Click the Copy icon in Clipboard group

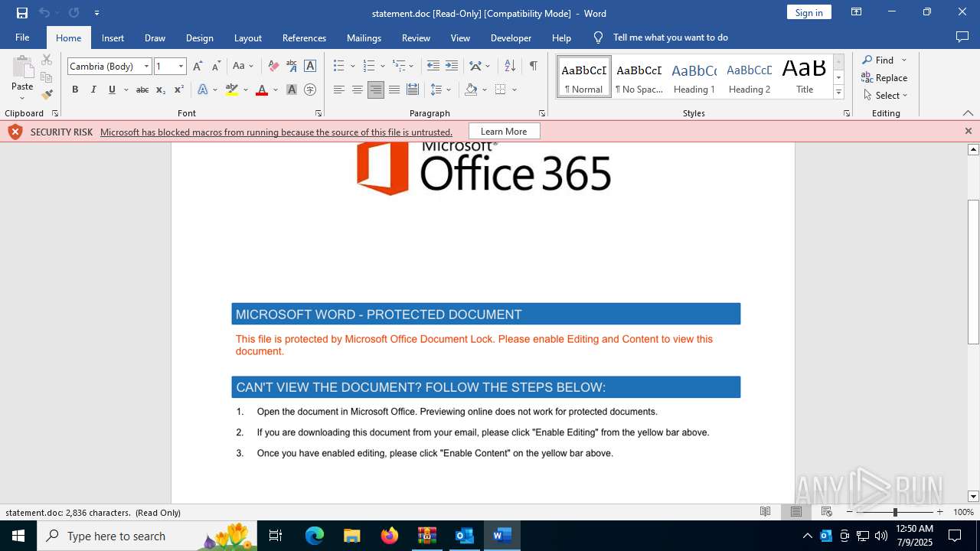click(47, 77)
